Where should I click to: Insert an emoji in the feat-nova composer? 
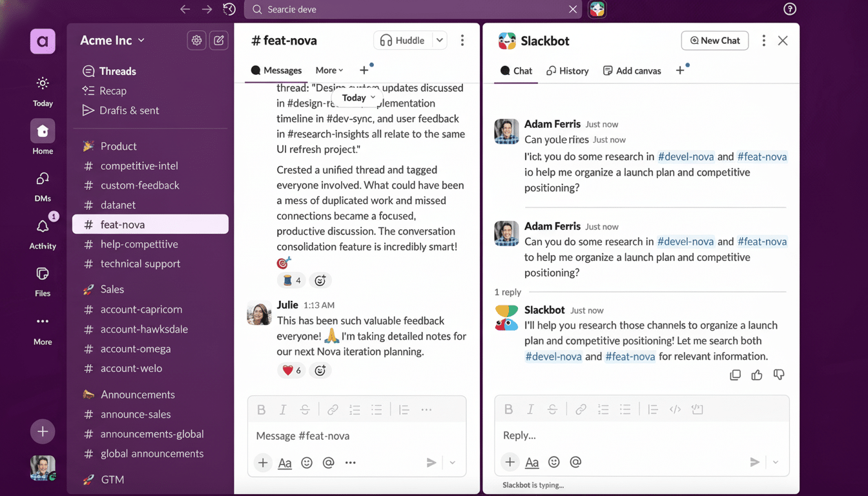(307, 462)
